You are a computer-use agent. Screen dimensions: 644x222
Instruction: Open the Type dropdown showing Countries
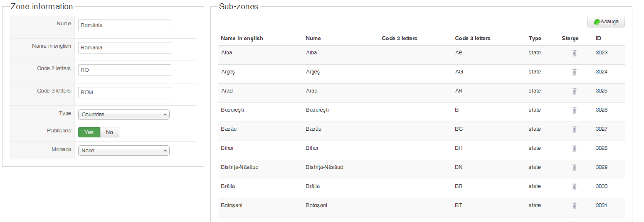tap(123, 115)
